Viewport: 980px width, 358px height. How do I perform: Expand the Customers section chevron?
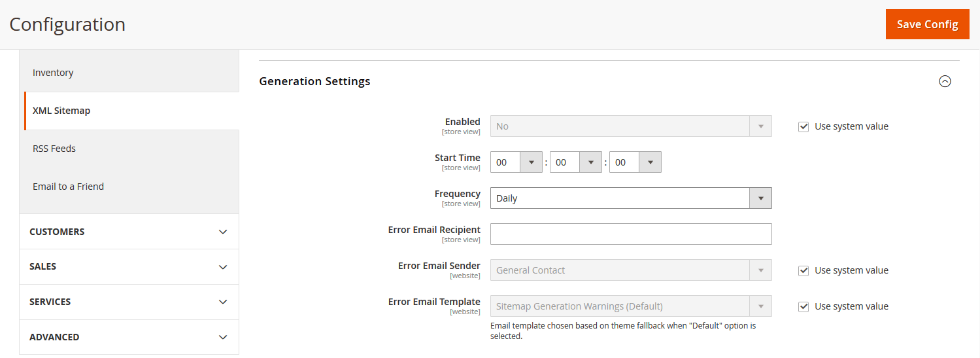click(x=223, y=232)
